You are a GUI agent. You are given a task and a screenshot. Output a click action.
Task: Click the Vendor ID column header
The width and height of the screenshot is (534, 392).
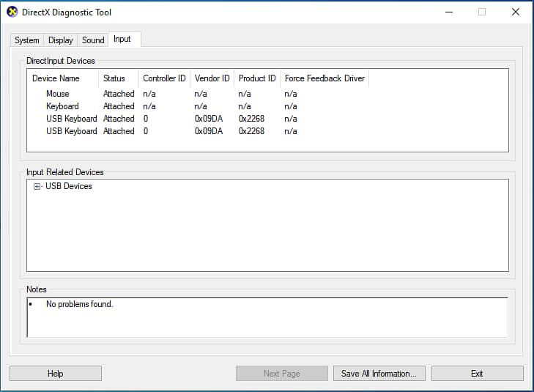212,78
